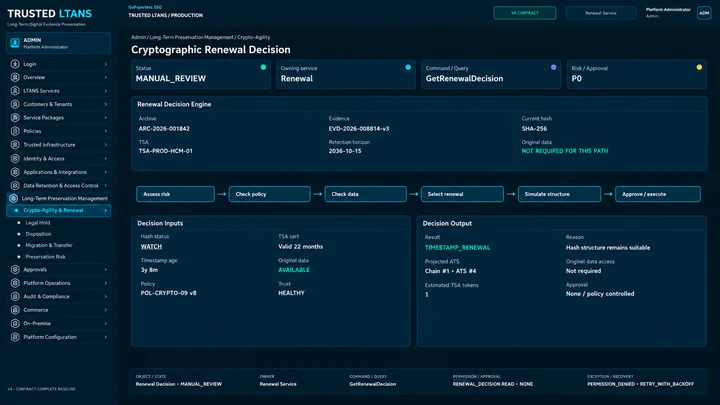Viewport: 720px width, 405px height.
Task: Click the Simulate structure step button
Action: [x=559, y=194]
